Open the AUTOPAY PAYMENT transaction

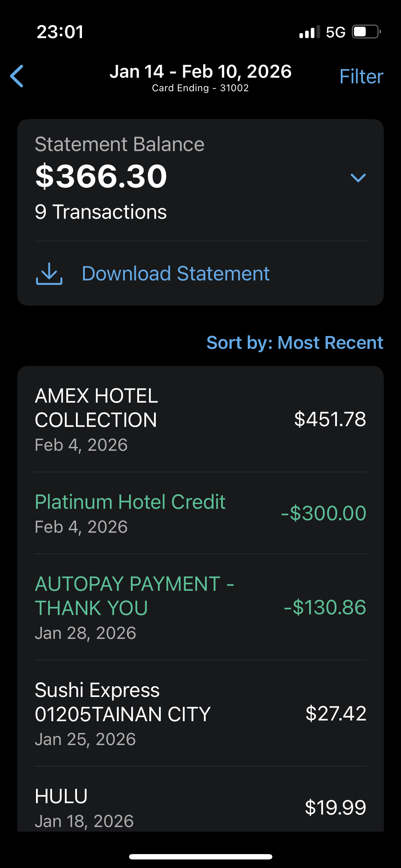click(200, 607)
